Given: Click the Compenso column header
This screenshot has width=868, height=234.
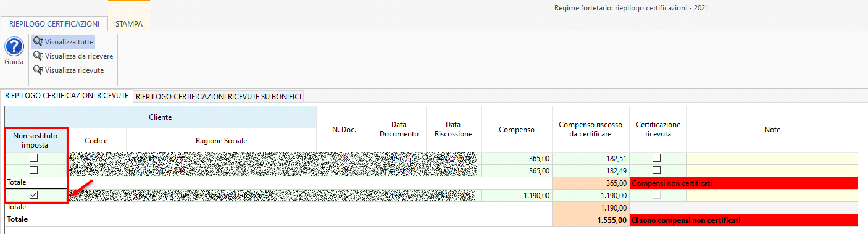Looking at the screenshot, I should click(517, 129).
